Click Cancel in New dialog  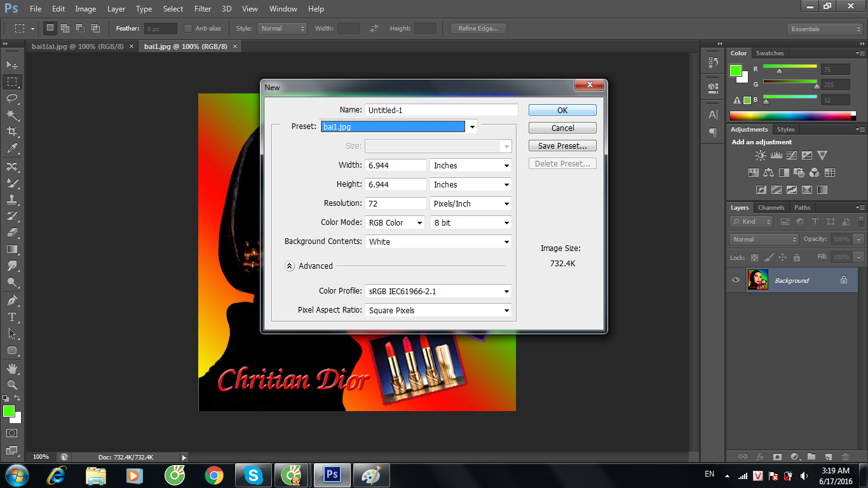tap(562, 128)
